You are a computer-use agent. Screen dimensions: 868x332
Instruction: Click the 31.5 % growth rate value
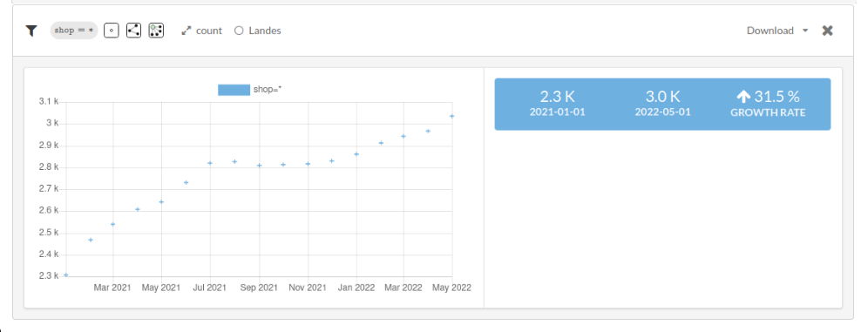click(x=776, y=97)
